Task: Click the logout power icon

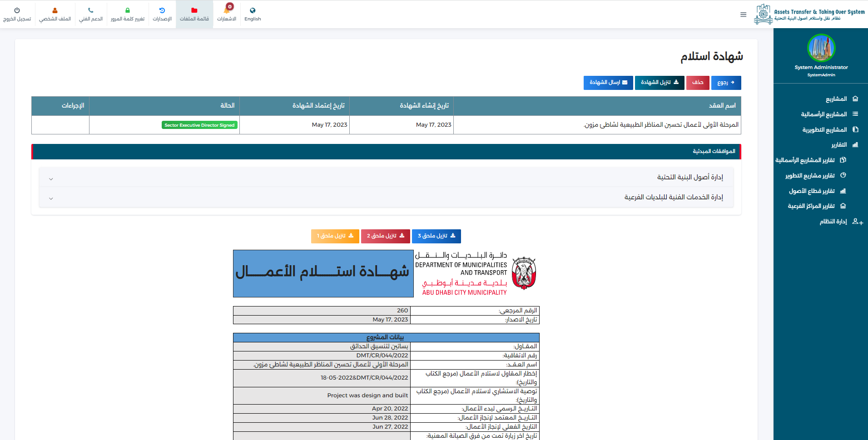Action: [17, 10]
